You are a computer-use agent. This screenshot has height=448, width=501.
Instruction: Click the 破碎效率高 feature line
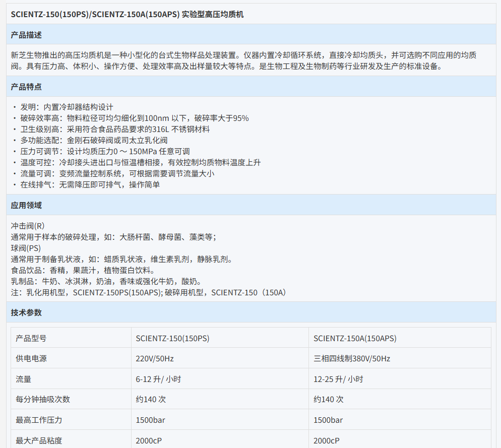pyautogui.click(x=134, y=118)
